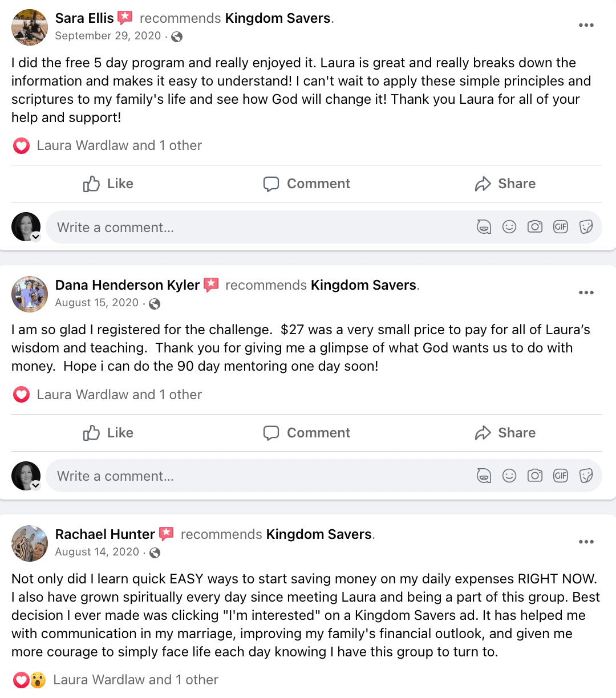Click the GIF icon in Sara's comment box
This screenshot has width=616, height=698.
(x=561, y=227)
